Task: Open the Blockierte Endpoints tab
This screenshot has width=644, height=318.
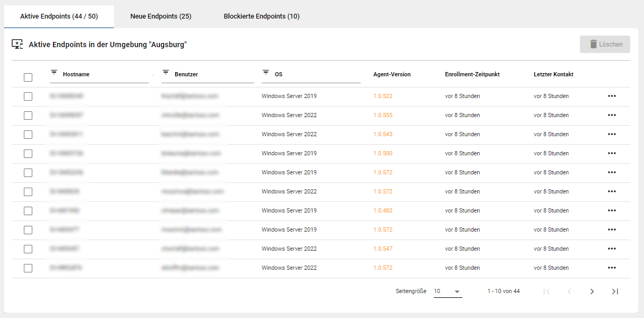Action: click(x=262, y=16)
